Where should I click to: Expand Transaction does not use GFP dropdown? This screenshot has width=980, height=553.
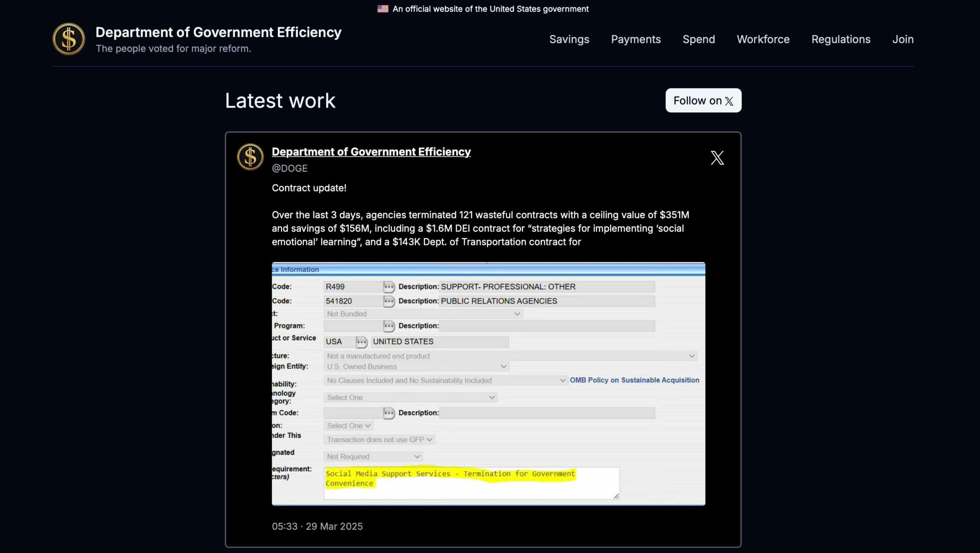379,440
